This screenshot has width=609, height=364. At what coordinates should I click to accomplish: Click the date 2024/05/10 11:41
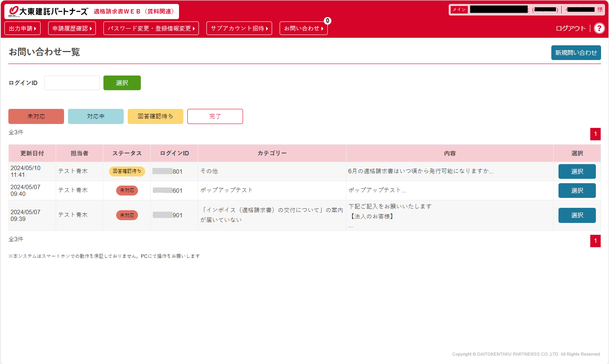[25, 171]
